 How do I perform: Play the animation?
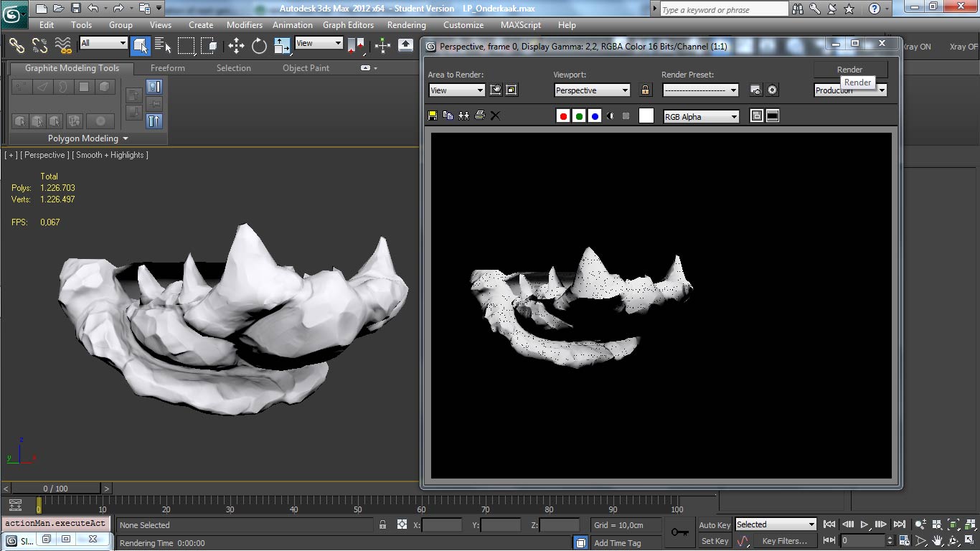[x=864, y=524]
